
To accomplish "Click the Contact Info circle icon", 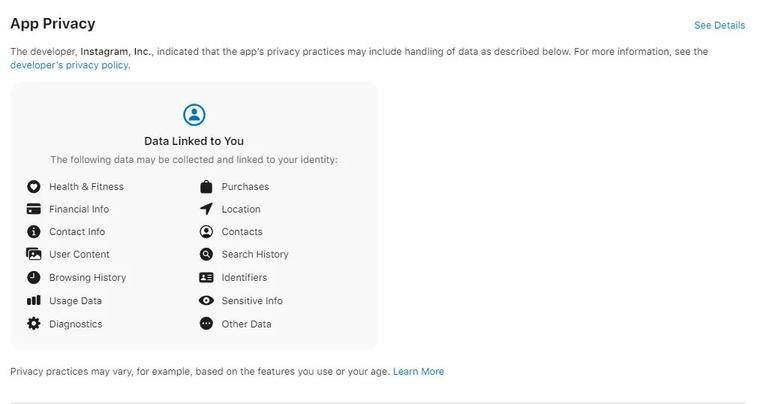I will (33, 232).
